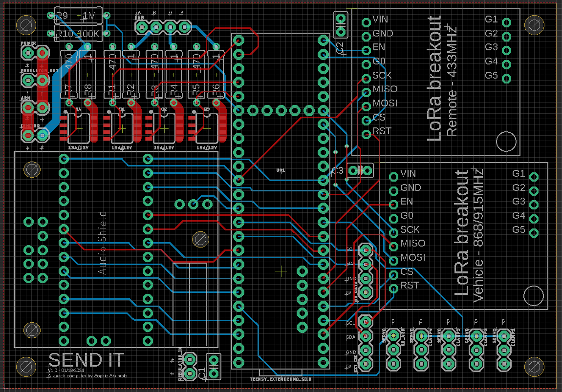Select capacitor C1 label
Screen dimensions: 562x392
(x=202, y=372)
